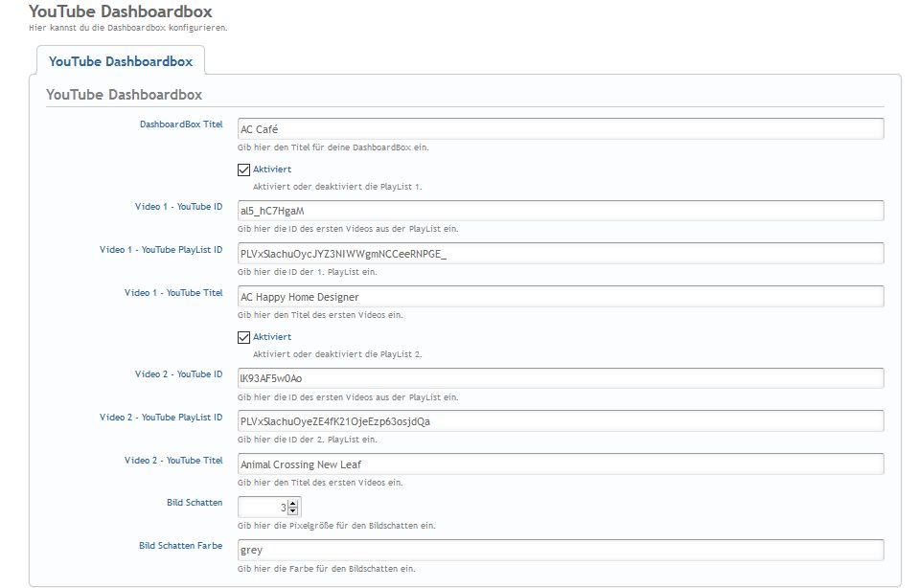Select the Video 1 YouTube PlayList ID field
Screen dimensions: 918x588
tap(561, 254)
